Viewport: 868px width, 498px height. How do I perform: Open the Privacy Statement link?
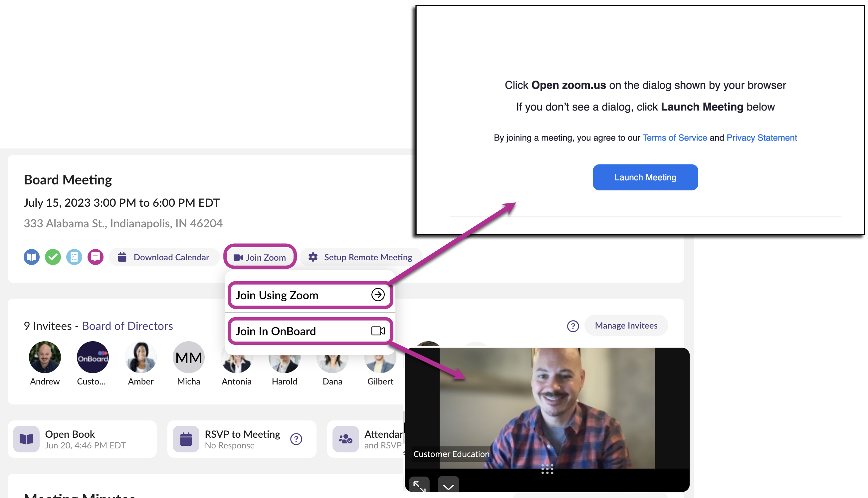[x=761, y=137]
